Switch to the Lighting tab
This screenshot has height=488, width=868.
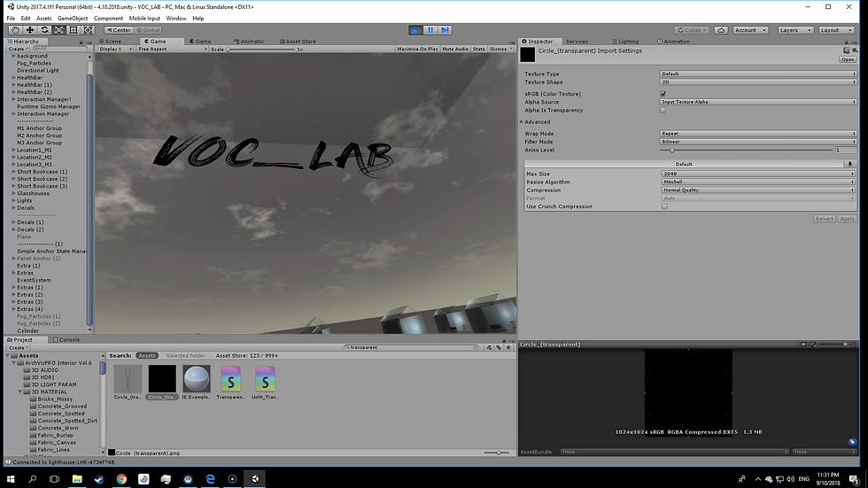(625, 42)
